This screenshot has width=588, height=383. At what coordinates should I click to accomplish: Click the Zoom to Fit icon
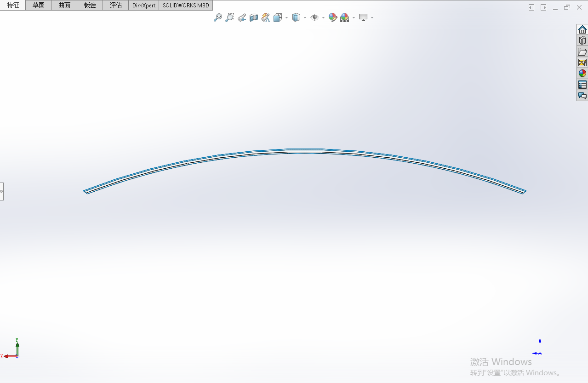(218, 17)
